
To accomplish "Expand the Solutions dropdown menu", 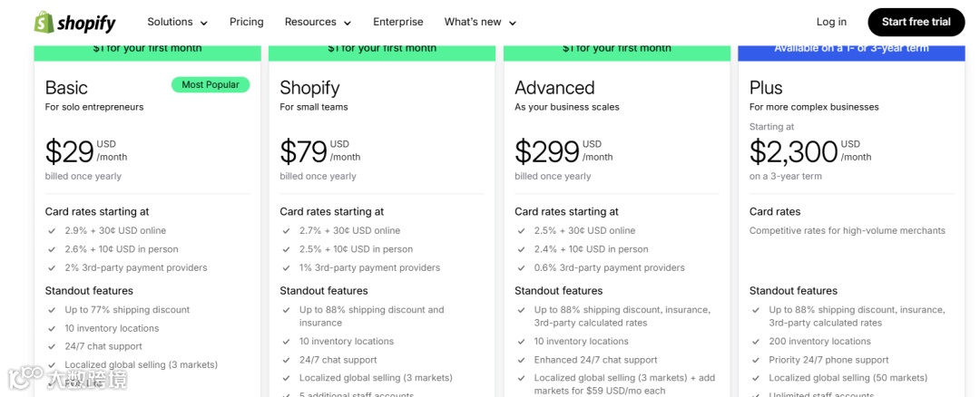I will click(x=177, y=22).
